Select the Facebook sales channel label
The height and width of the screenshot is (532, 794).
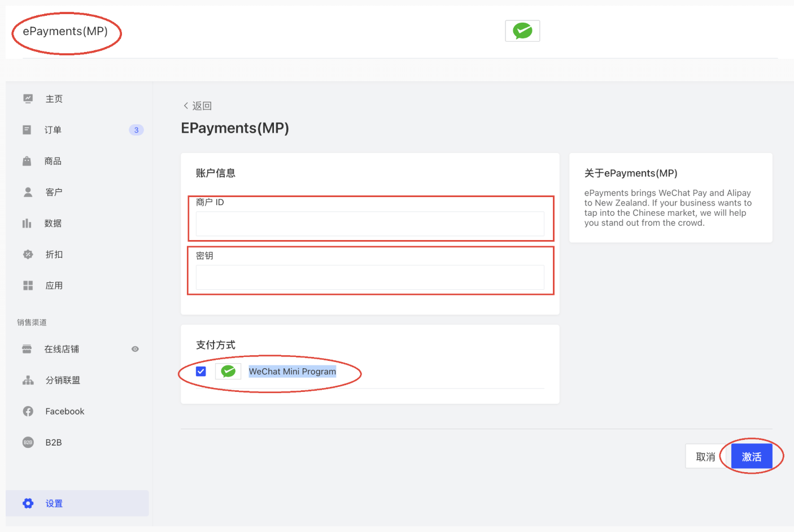point(65,411)
